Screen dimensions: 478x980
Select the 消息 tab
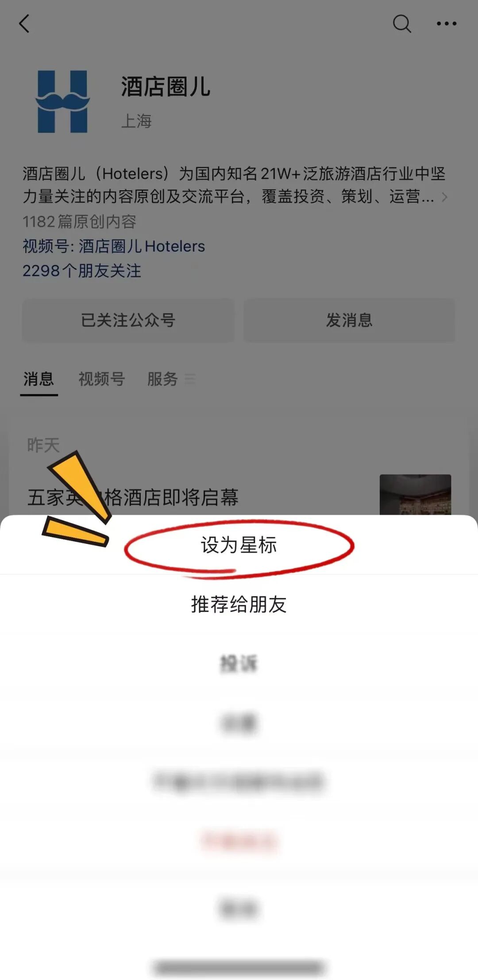[39, 379]
